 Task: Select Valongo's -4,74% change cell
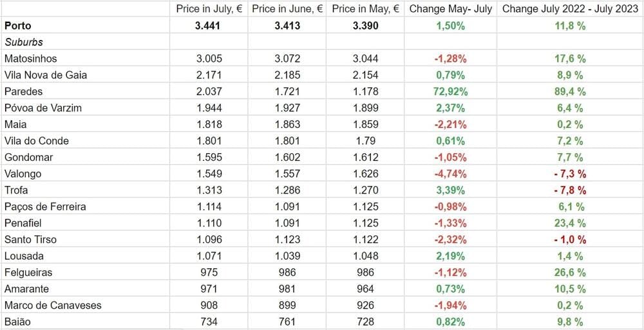450,174
